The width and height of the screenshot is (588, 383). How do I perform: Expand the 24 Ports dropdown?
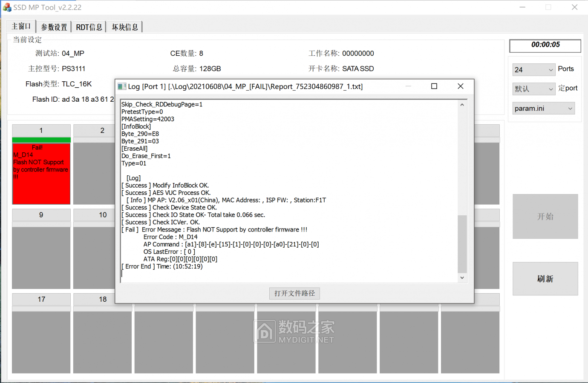click(534, 70)
